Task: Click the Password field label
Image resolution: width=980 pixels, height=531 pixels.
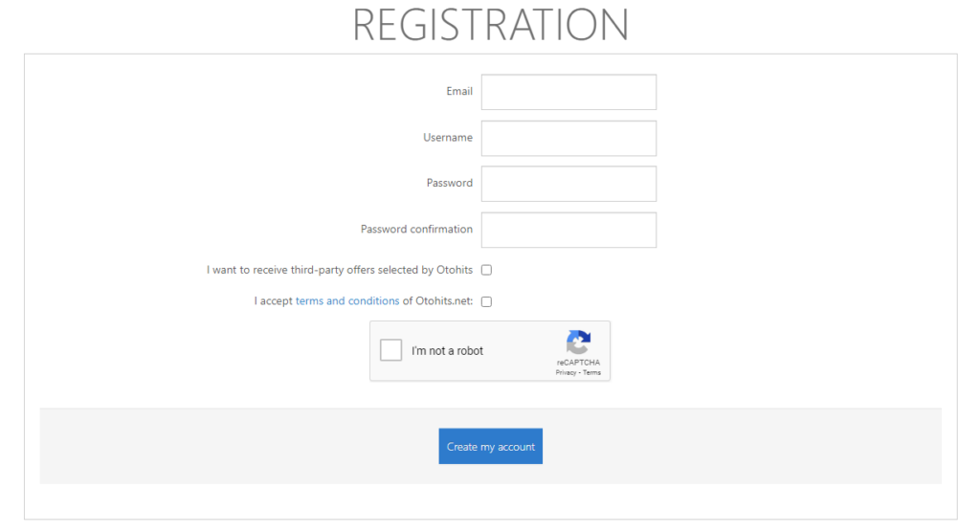Action: pyautogui.click(x=450, y=183)
